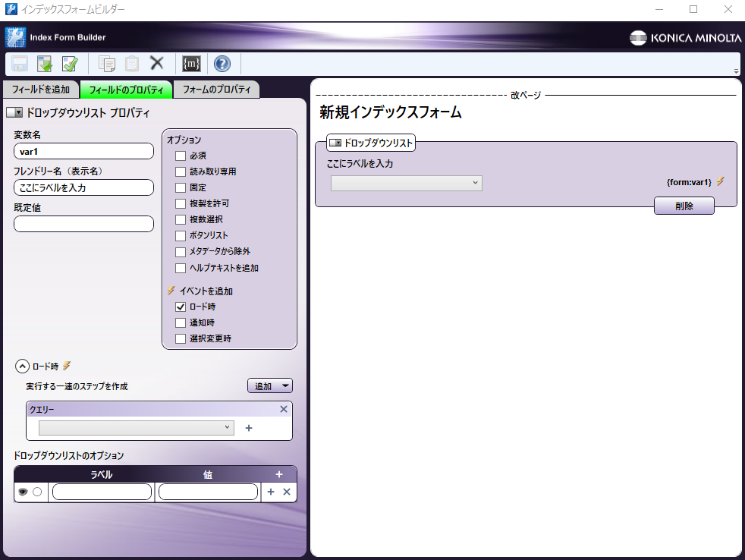The height and width of the screenshot is (560, 745).
Task: Click plus in ラベル/値 table header
Action: [x=279, y=474]
